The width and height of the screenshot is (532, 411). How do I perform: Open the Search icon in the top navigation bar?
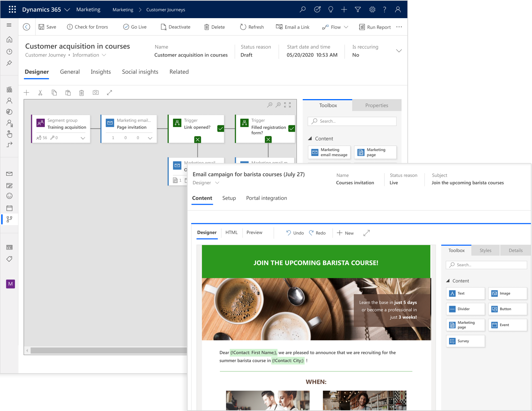coord(302,9)
